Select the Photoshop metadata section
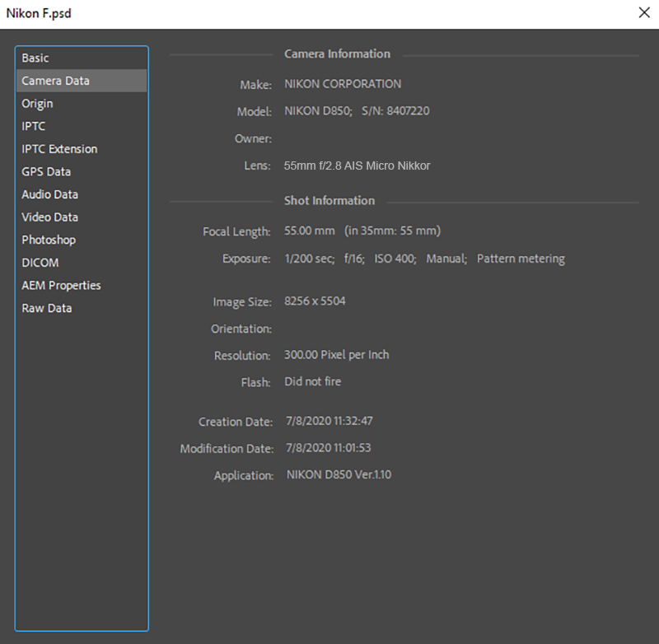The image size is (659, 644). pyautogui.click(x=49, y=240)
